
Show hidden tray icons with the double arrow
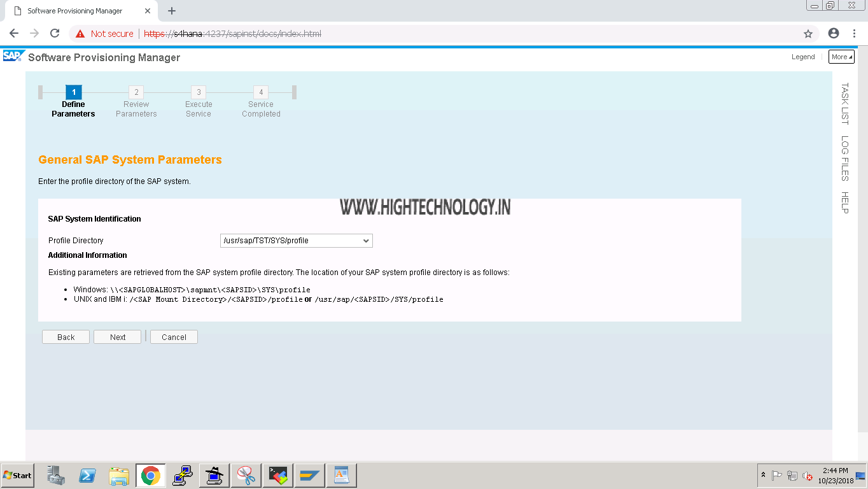point(763,476)
